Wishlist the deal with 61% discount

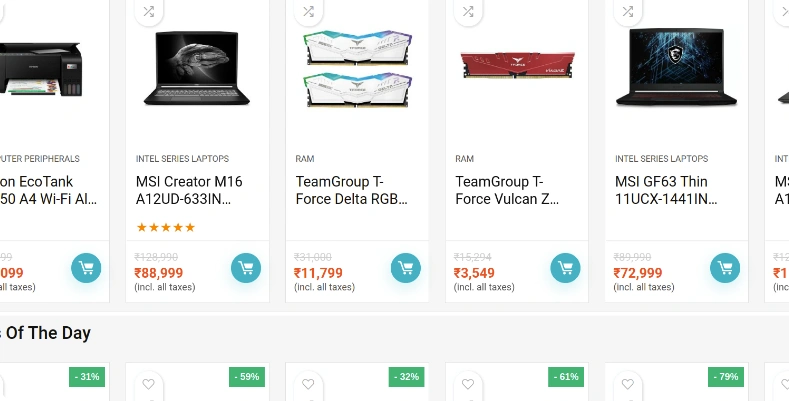pos(468,384)
